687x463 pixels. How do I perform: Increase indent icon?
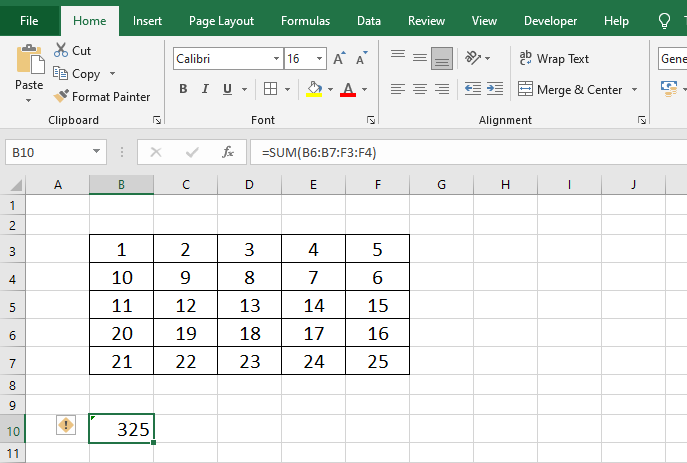(495, 89)
